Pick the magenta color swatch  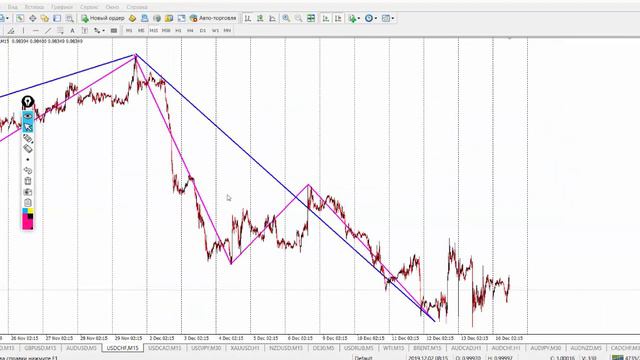(27, 222)
